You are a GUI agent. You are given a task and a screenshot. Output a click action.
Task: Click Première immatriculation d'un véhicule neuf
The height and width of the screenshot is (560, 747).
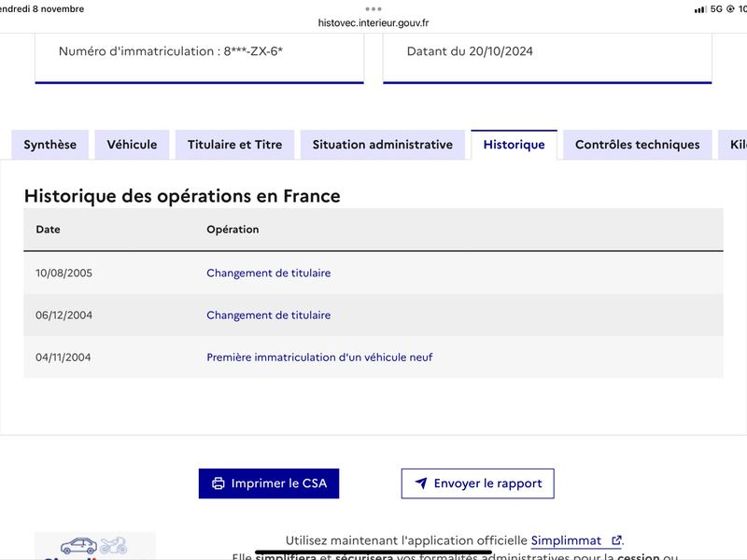(319, 357)
